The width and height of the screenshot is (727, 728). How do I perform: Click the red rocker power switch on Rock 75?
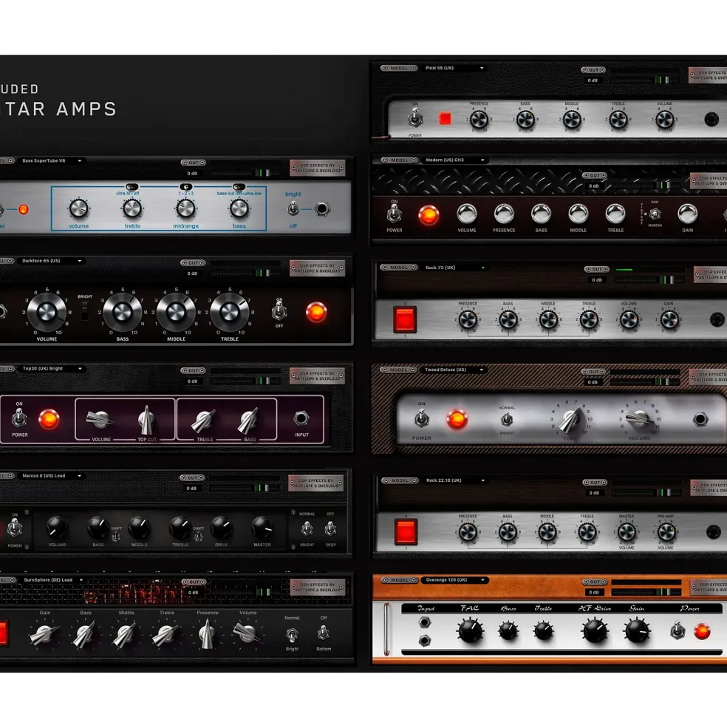(x=404, y=319)
